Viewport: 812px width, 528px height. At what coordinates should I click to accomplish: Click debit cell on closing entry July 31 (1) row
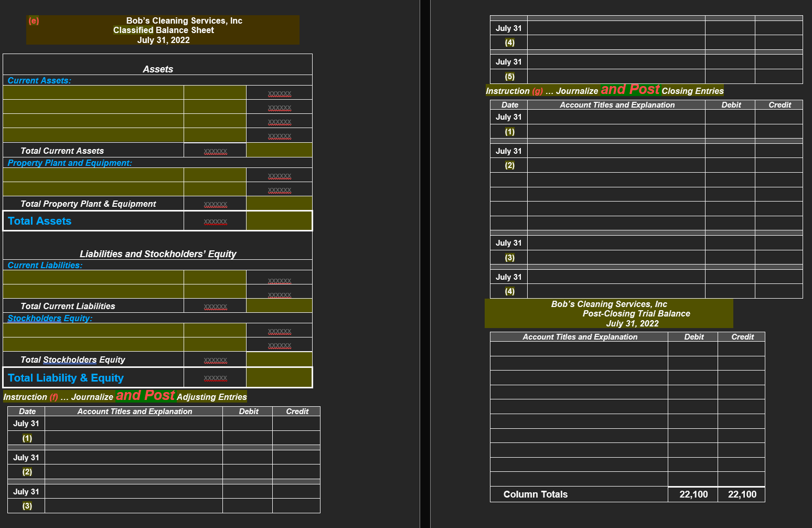[x=730, y=117]
